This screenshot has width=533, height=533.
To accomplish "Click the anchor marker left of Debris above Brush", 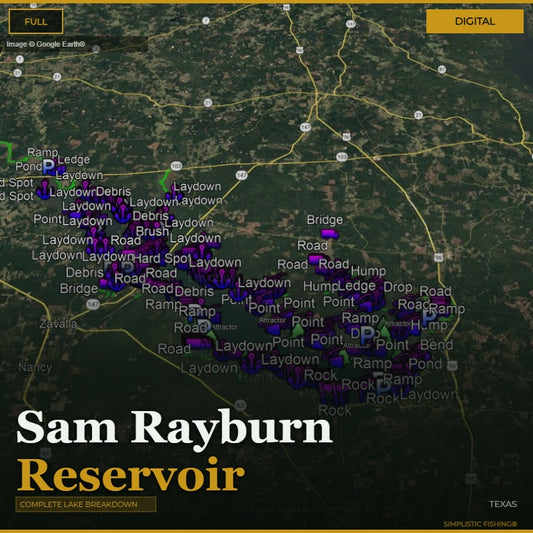I will click(122, 213).
